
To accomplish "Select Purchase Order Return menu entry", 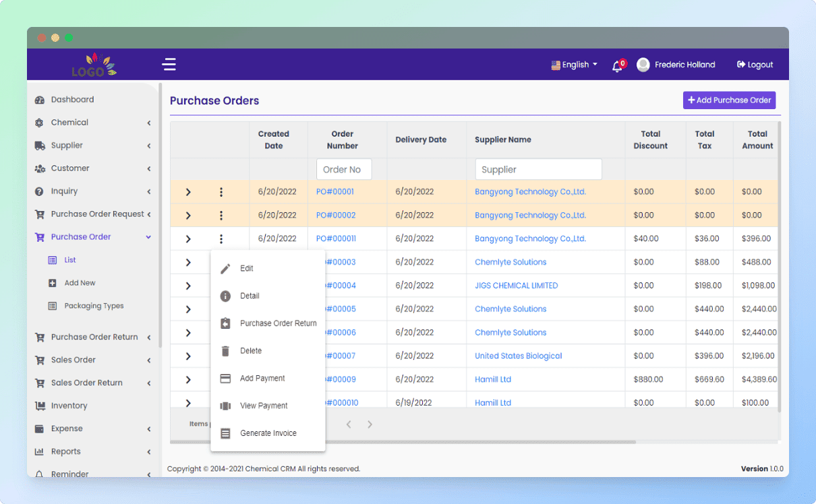I will [x=268, y=323].
